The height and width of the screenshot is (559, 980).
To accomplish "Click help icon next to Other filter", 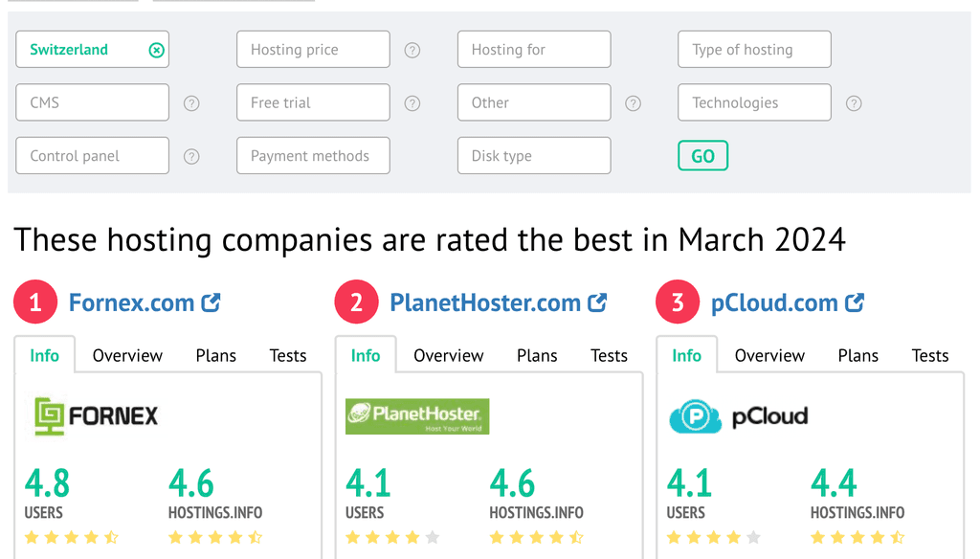I will coord(633,103).
